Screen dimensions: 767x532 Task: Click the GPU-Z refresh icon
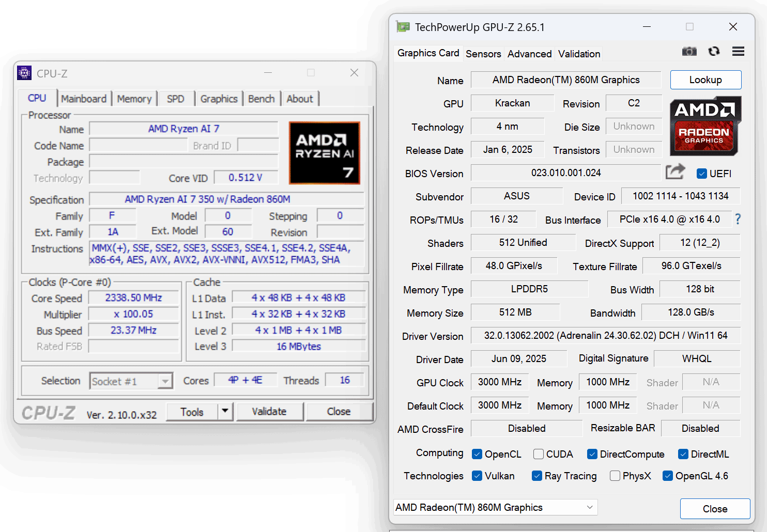714,51
